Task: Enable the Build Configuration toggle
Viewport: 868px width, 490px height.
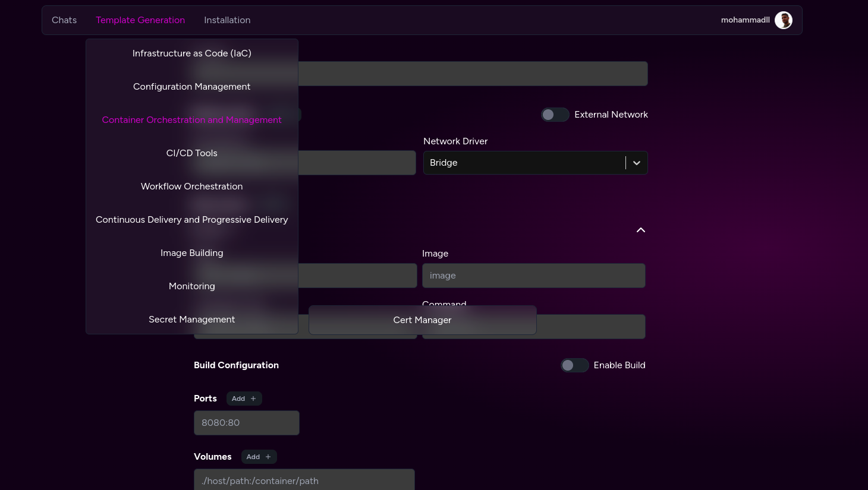Action: point(574,365)
